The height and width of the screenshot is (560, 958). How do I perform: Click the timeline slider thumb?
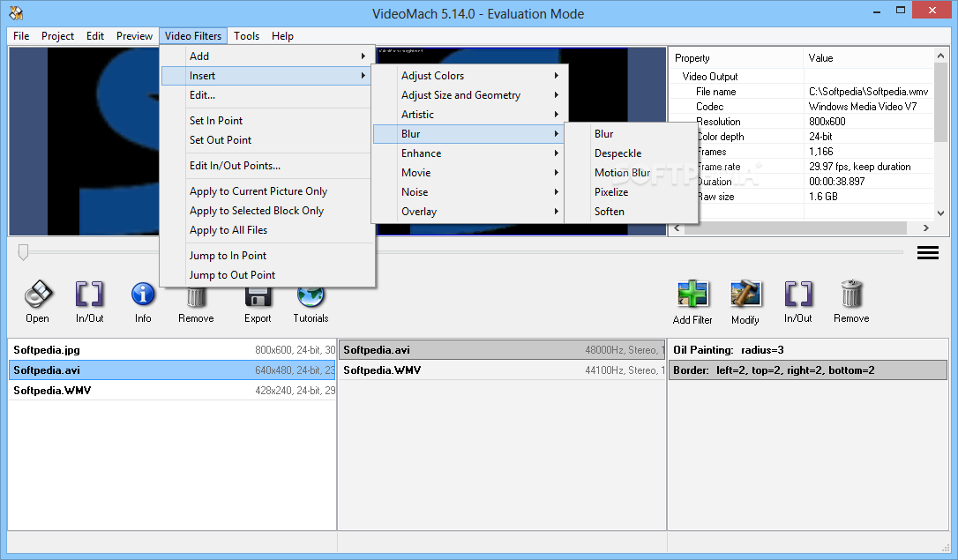[23, 252]
